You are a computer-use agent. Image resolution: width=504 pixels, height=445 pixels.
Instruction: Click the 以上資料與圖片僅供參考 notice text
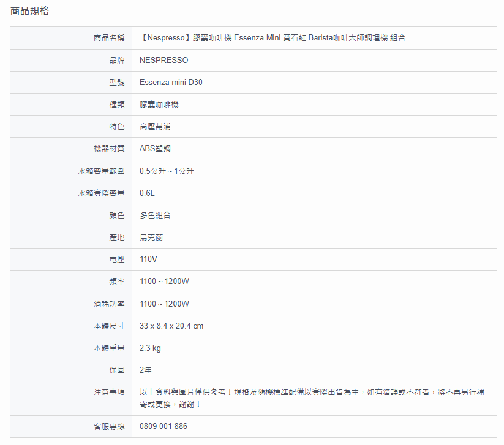[312, 398]
